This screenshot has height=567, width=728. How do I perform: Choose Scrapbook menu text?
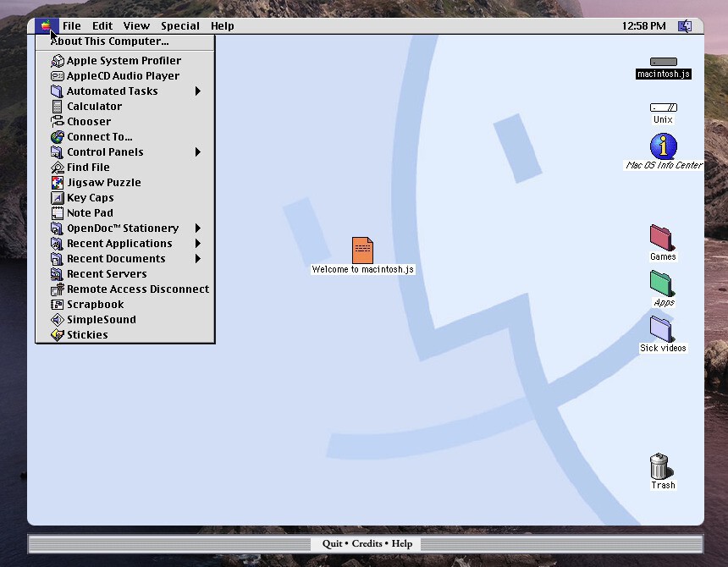pos(95,305)
